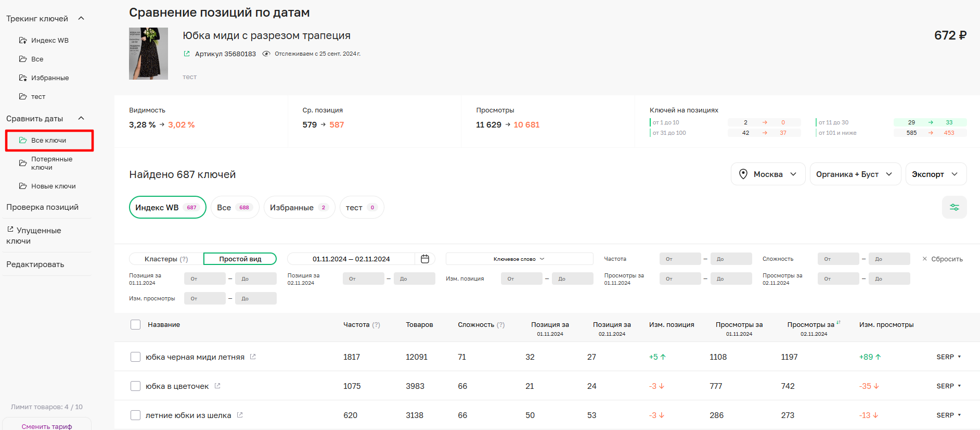980x430 pixels.
Task: Click the skirt product thumbnail image
Action: [x=148, y=54]
